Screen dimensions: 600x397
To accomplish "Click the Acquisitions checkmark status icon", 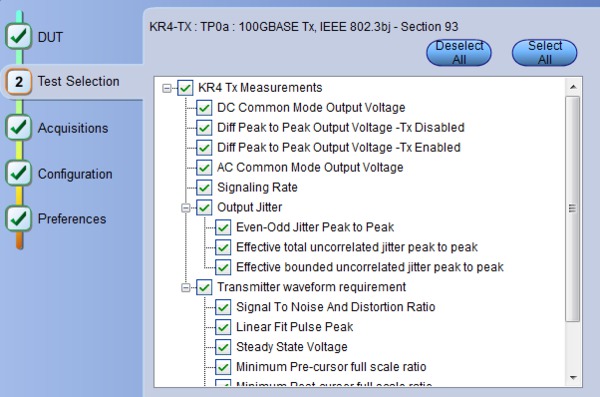I will pyautogui.click(x=18, y=127).
